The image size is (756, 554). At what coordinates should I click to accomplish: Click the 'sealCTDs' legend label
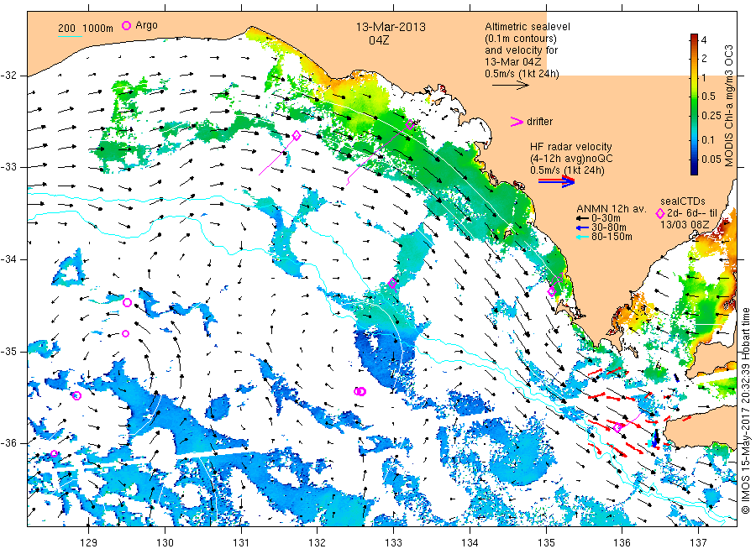point(683,201)
